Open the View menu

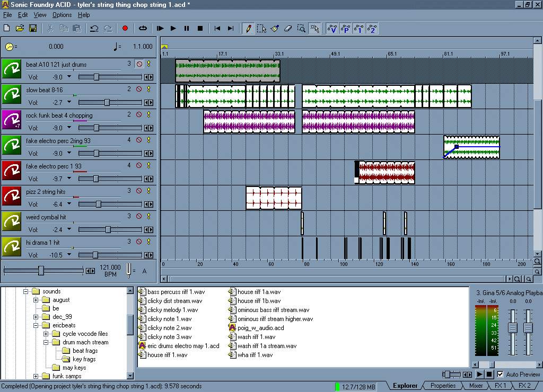click(40, 15)
